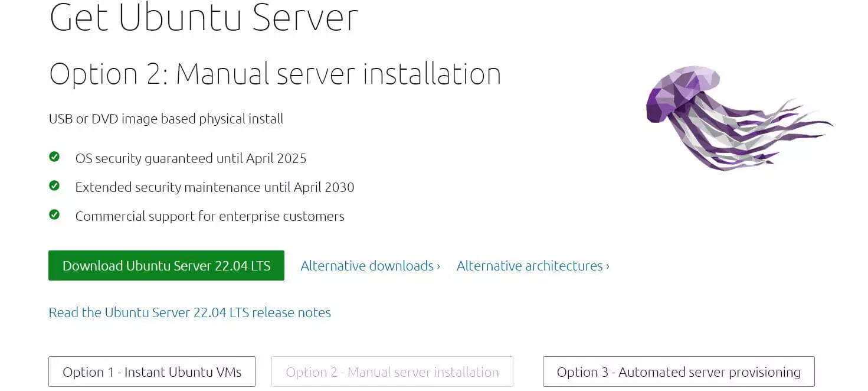Viewport: 868px width, 391px height.
Task: Switch to Option 3 - Automated server provisioning
Action: coord(679,372)
